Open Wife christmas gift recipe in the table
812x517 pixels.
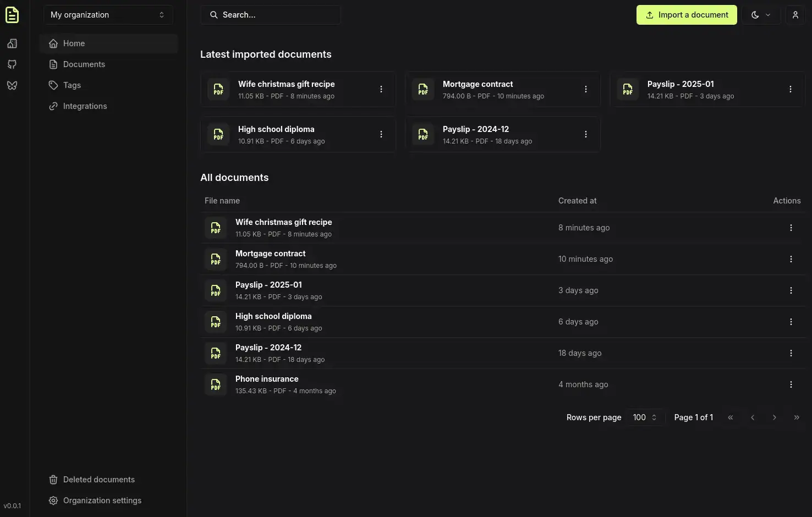[283, 222]
